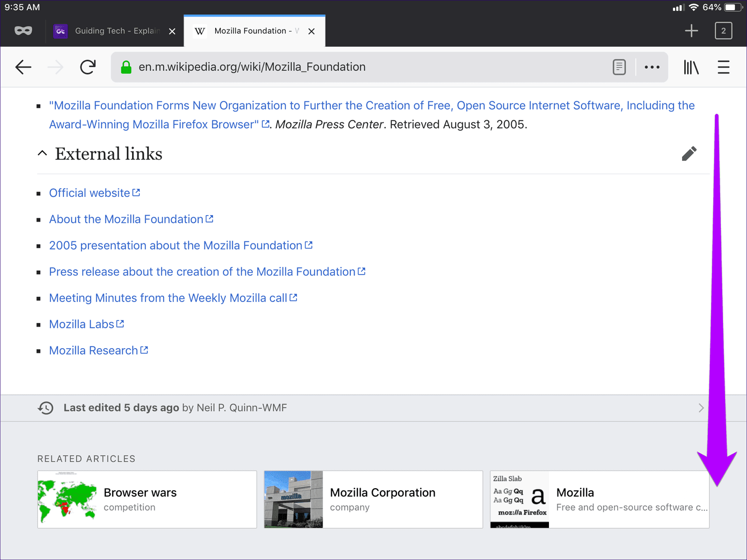The width and height of the screenshot is (747, 560).
Task: Click the Mozilla Corporation building photo
Action: pos(294,499)
